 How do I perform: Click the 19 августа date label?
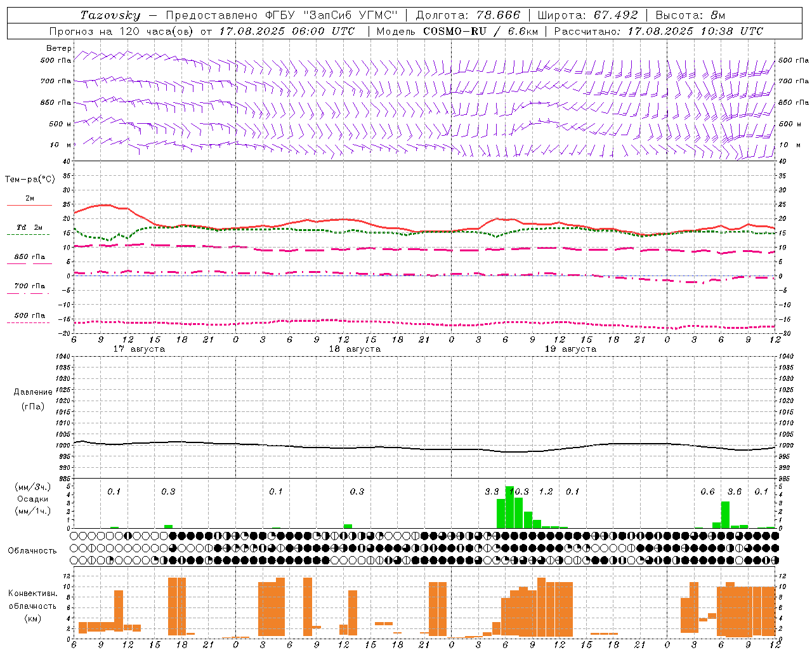click(570, 349)
